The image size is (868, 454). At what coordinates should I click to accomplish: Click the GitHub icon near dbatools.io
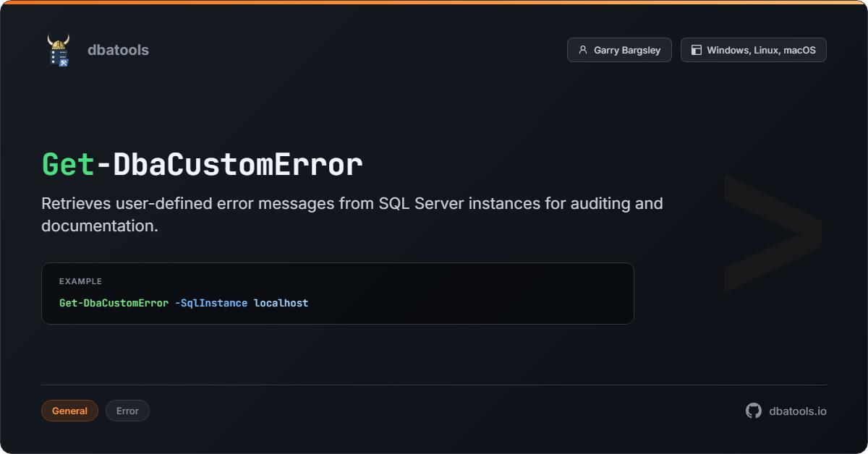(x=754, y=411)
